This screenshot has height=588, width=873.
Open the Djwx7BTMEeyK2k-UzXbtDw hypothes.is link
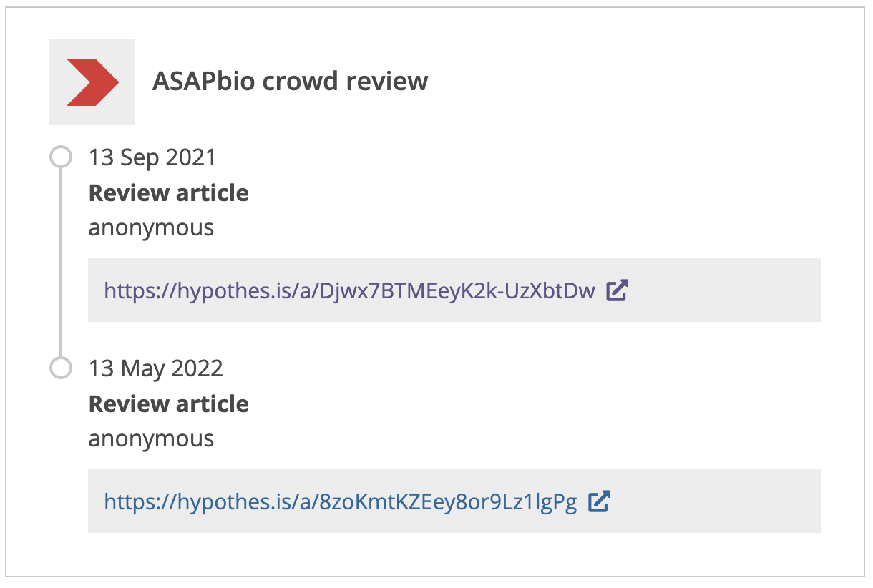349,290
